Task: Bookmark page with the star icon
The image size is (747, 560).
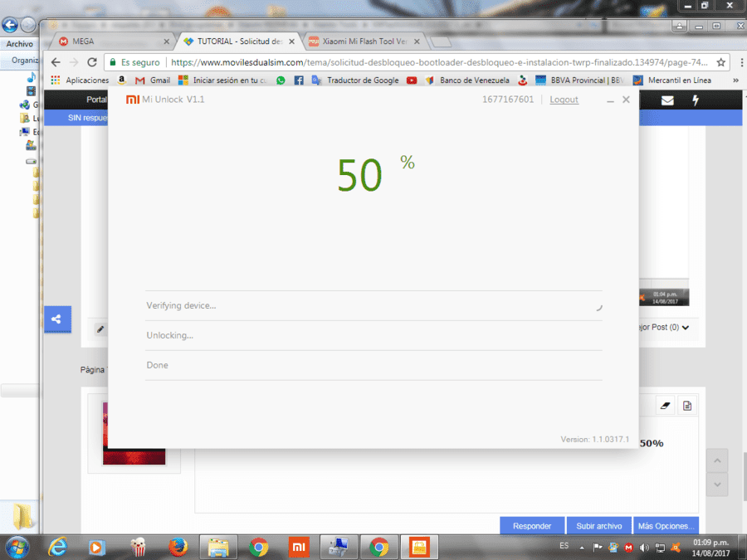Action: point(720,62)
